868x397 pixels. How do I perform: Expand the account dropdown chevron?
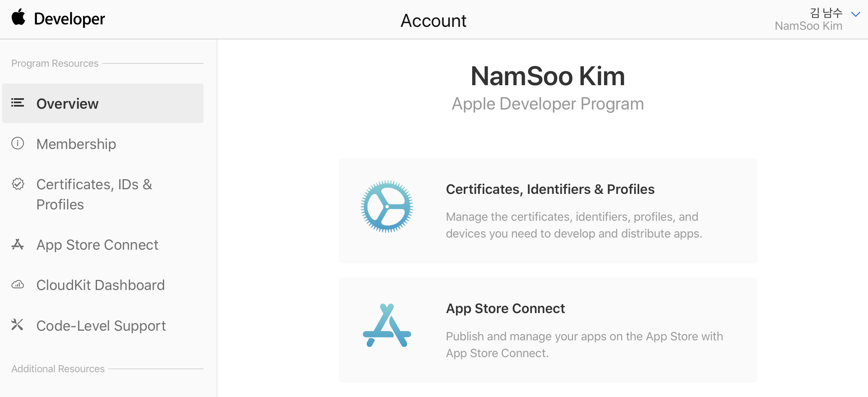(x=856, y=14)
